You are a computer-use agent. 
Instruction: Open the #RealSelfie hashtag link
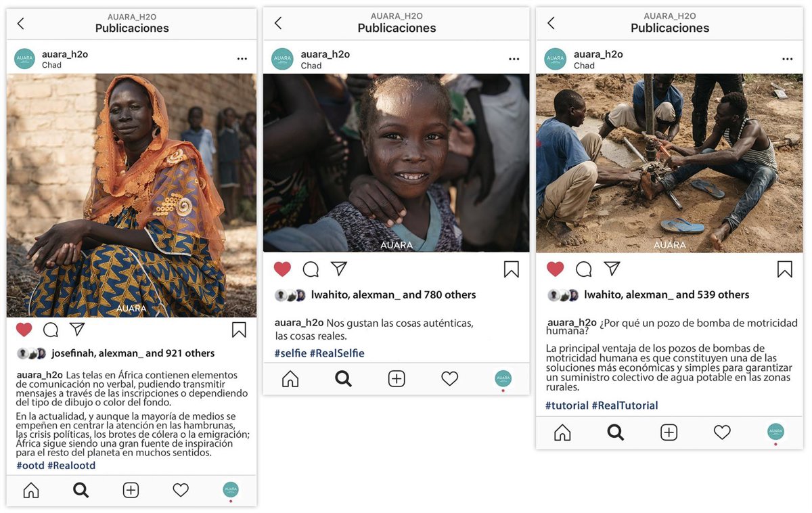pos(337,353)
